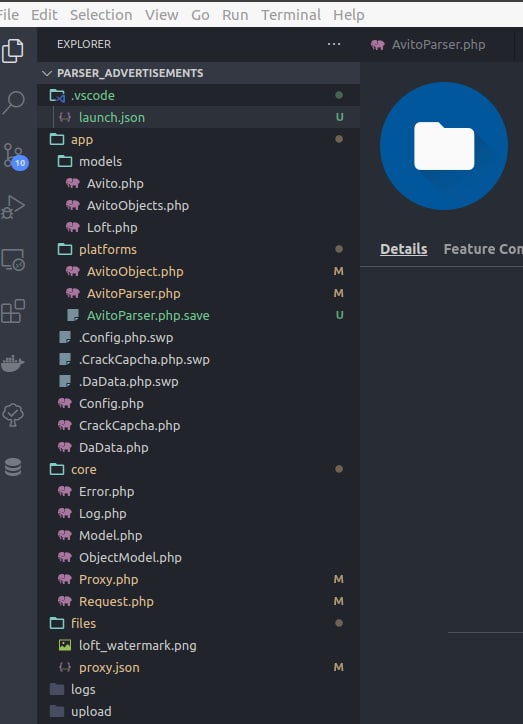
Task: Open the View menu
Action: point(162,15)
